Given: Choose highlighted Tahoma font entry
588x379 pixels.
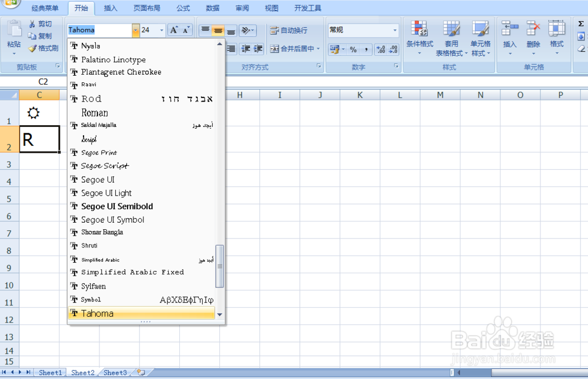Looking at the screenshot, I should coord(142,313).
